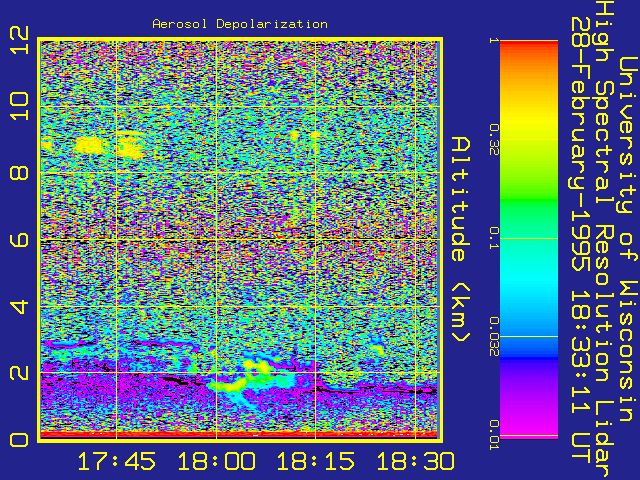Click the "Altitude (km)" axis title
This screenshot has width=640, height=480.
click(x=461, y=239)
